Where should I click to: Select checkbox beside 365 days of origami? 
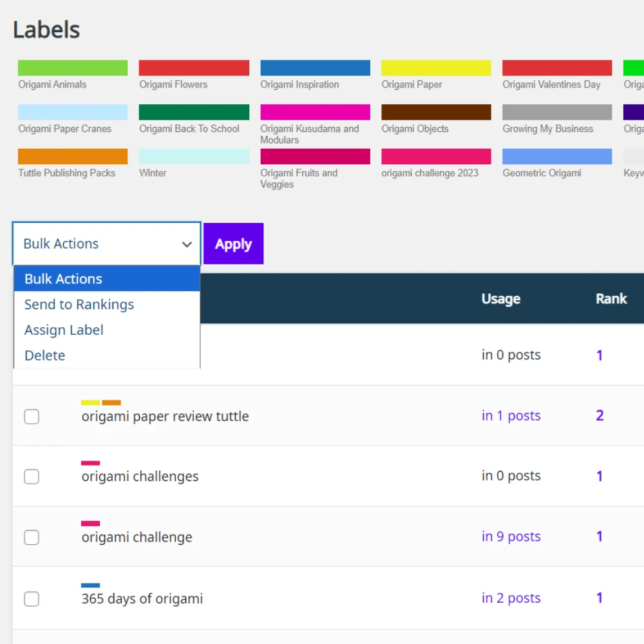[x=32, y=599]
